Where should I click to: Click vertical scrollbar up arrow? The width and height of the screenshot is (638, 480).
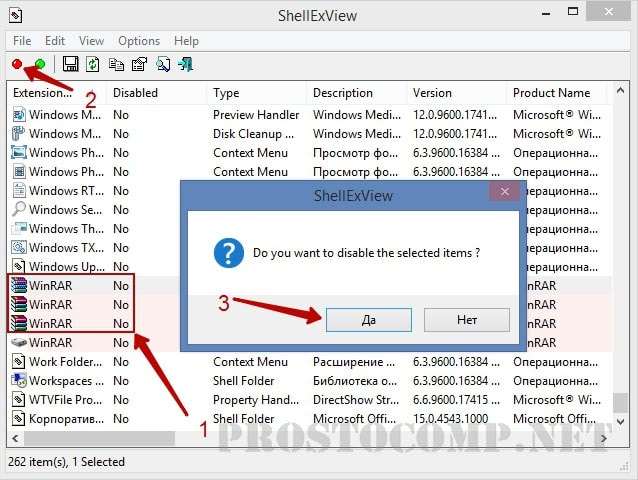(x=620, y=91)
